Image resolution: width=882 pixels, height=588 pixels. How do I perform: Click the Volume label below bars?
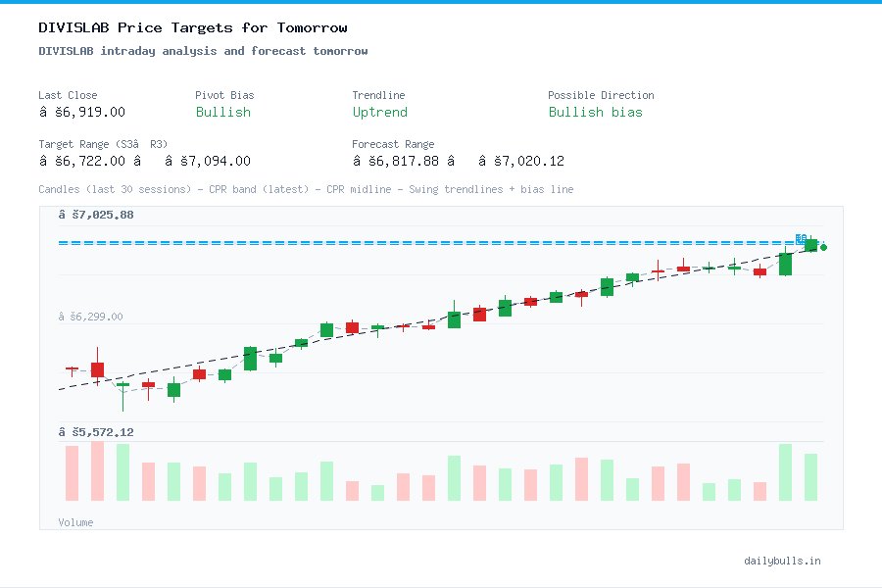point(75,522)
